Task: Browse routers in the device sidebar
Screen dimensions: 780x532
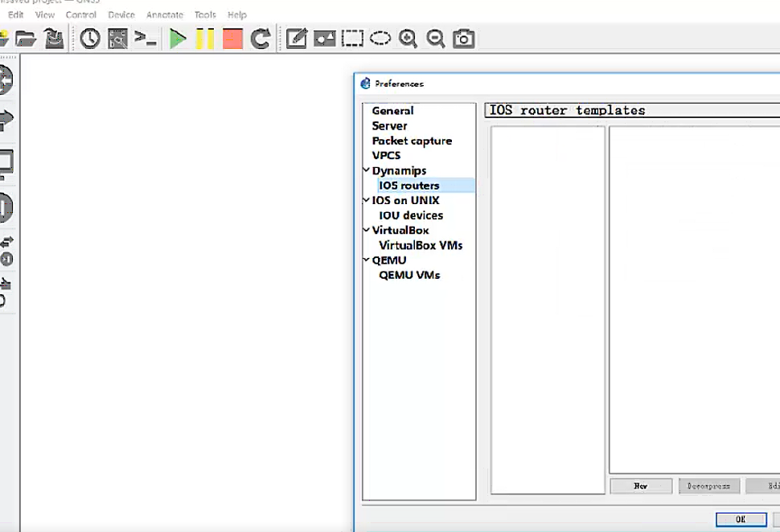Action: (x=6, y=80)
